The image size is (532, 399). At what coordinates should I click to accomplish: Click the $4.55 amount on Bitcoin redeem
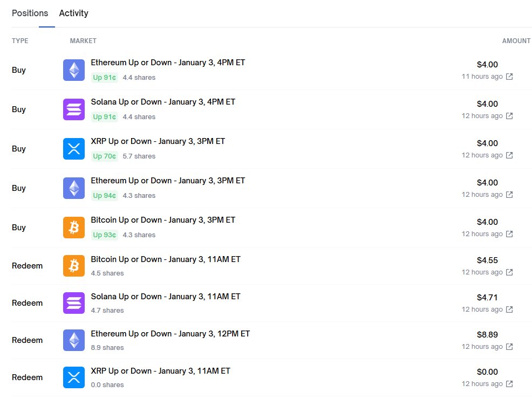point(487,260)
